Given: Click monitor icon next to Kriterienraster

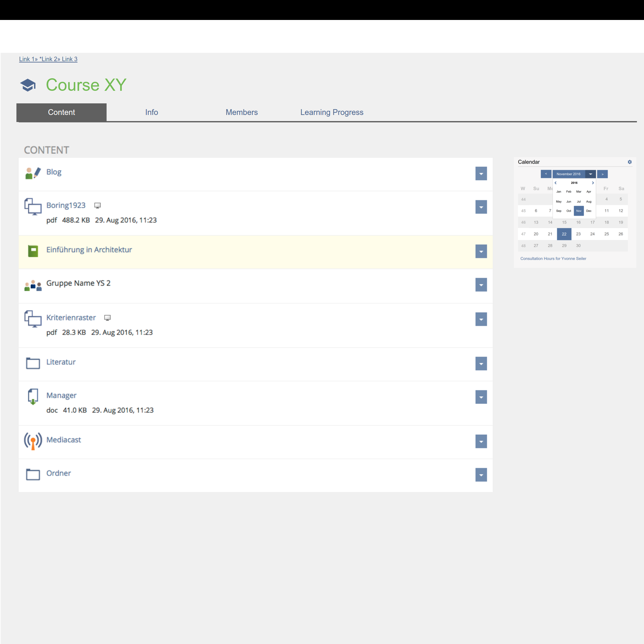Looking at the screenshot, I should click(107, 318).
